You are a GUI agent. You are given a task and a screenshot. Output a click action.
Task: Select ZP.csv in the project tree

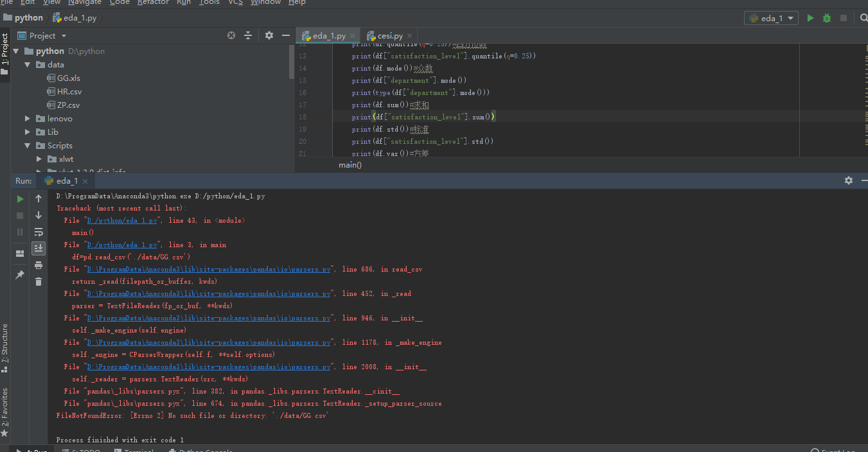(63, 105)
